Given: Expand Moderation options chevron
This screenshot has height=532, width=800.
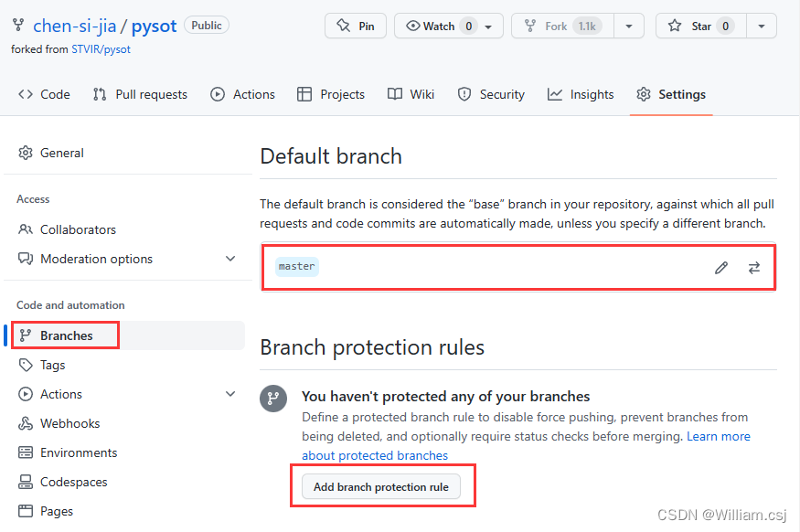Looking at the screenshot, I should tap(230, 259).
